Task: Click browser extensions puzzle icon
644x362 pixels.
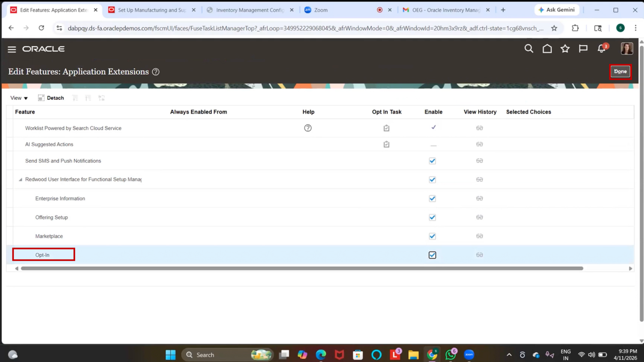Action: pyautogui.click(x=575, y=28)
